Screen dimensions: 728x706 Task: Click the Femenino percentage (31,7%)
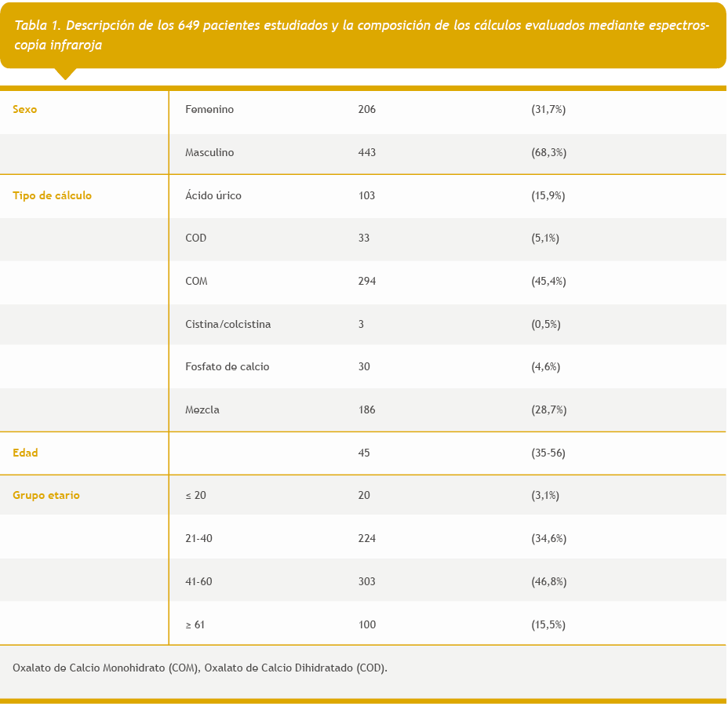pyautogui.click(x=548, y=110)
